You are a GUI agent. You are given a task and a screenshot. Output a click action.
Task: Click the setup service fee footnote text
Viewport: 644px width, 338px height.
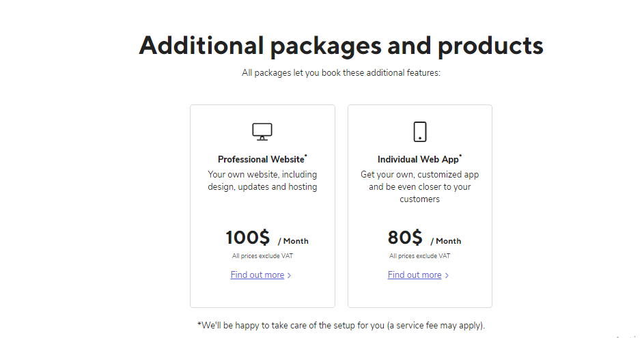click(341, 325)
